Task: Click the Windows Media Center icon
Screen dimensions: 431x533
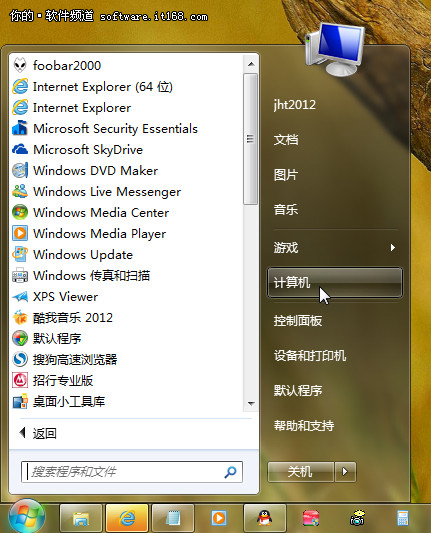Action: (20, 212)
